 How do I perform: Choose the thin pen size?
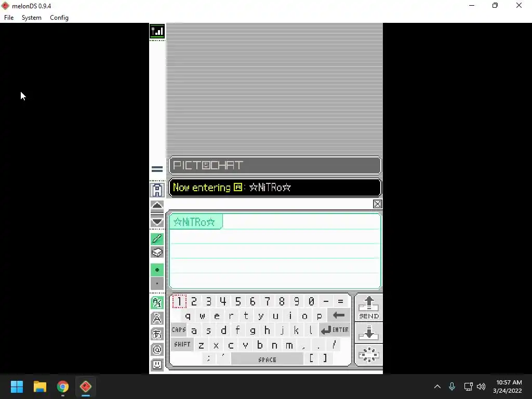coord(157,283)
